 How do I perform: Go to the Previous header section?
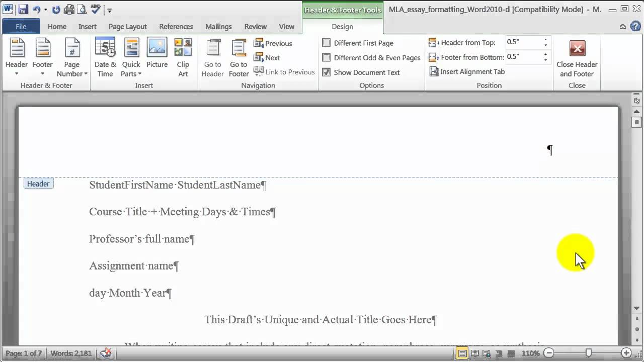point(273,43)
